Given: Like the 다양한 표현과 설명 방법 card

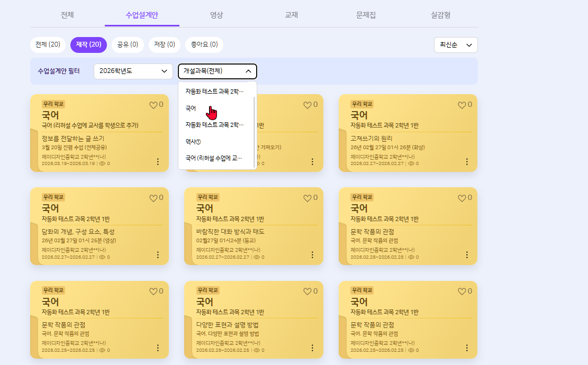Looking at the screenshot, I should click(x=307, y=291).
